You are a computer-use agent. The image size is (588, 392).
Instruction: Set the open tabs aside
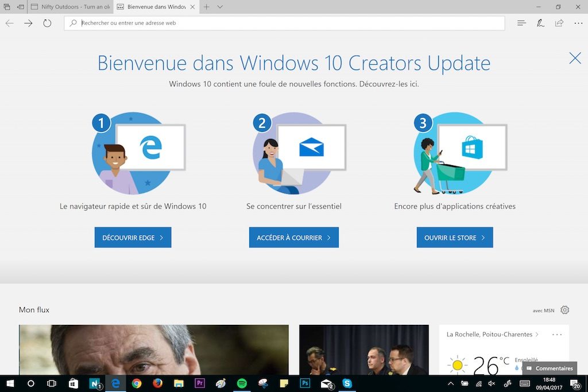click(20, 7)
